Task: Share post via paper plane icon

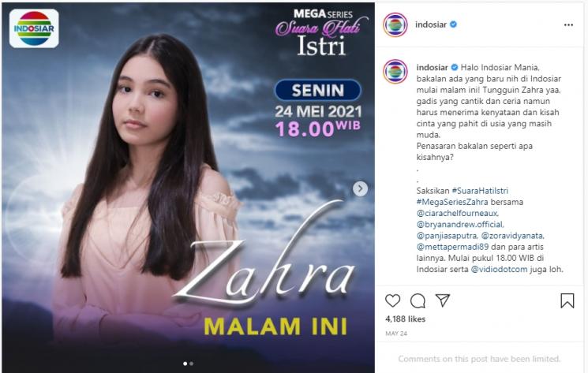Action: 443,300
